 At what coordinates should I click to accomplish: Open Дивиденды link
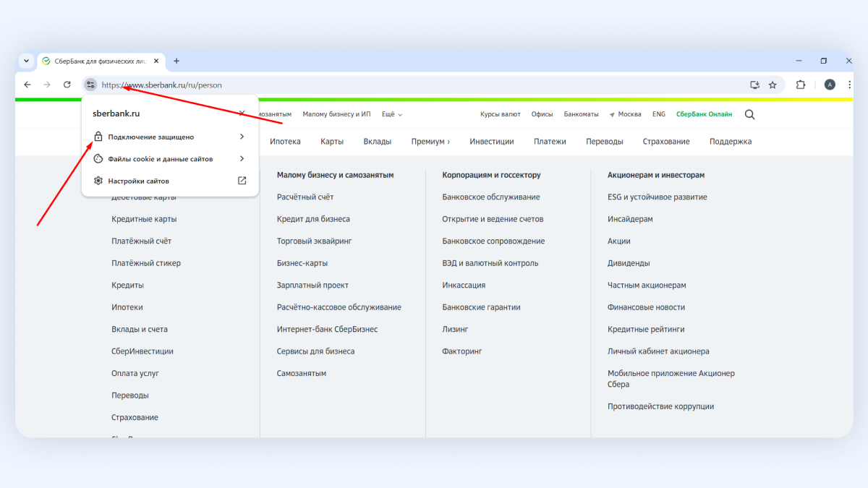[x=629, y=263]
